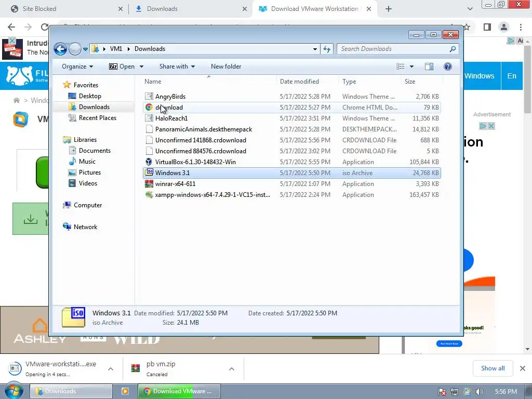Select the Windows 3.1 iso icon
The image size is (532, 399).
click(x=149, y=172)
